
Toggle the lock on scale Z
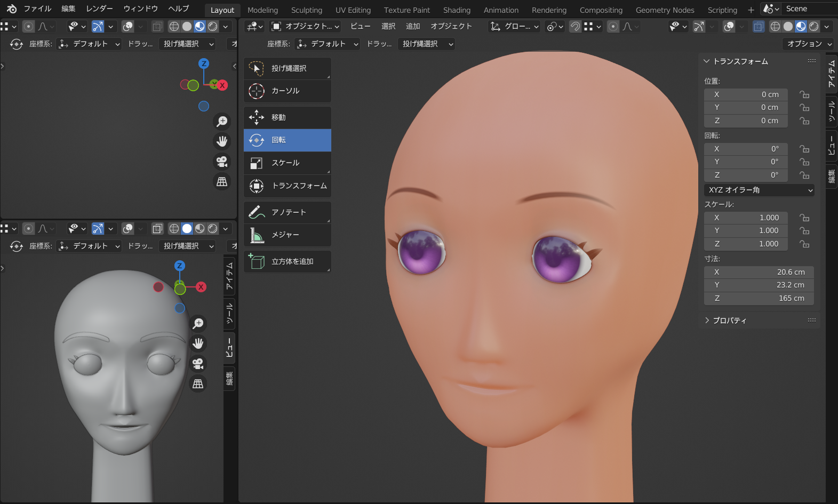click(804, 244)
